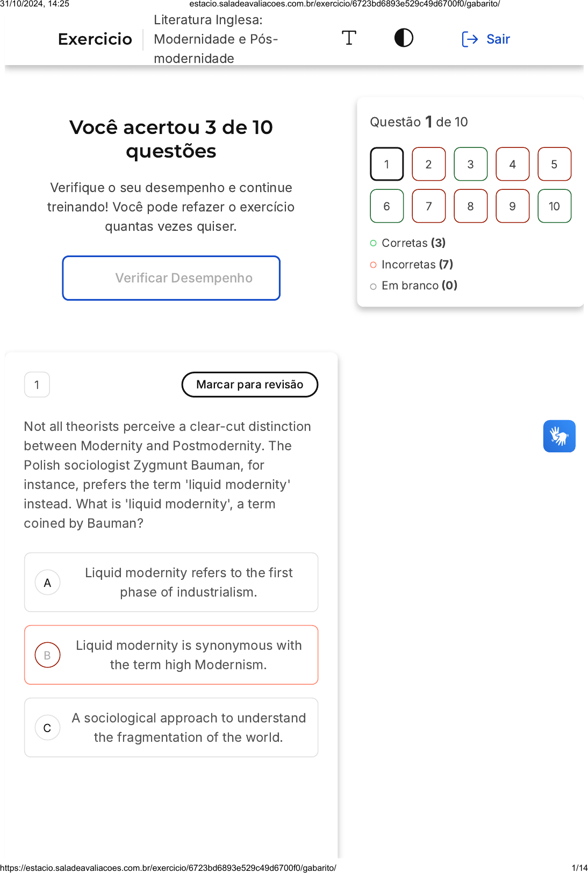Select question 8 in the navigator
The width and height of the screenshot is (588, 873).
pos(470,206)
